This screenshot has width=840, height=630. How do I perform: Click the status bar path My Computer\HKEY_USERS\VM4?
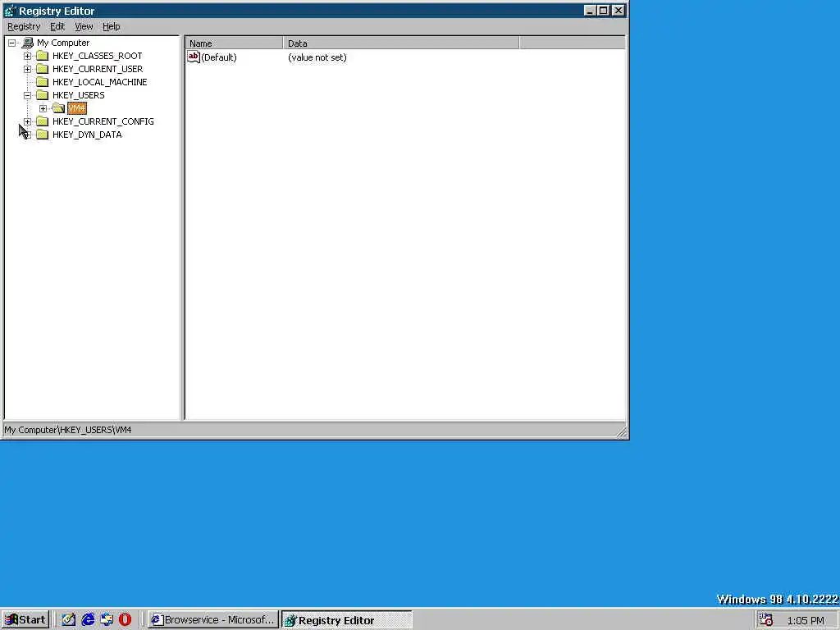(x=68, y=430)
